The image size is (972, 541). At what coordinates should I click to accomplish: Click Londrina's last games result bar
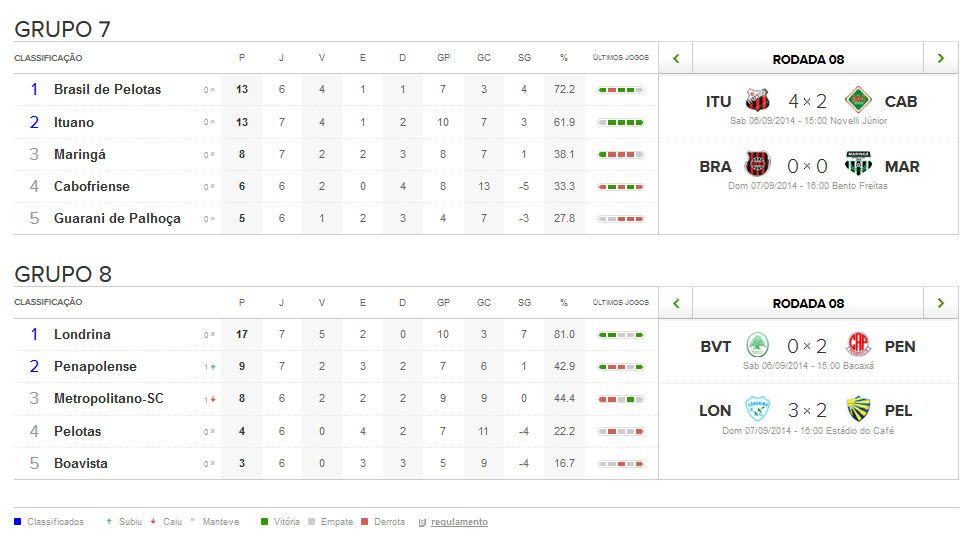point(620,335)
